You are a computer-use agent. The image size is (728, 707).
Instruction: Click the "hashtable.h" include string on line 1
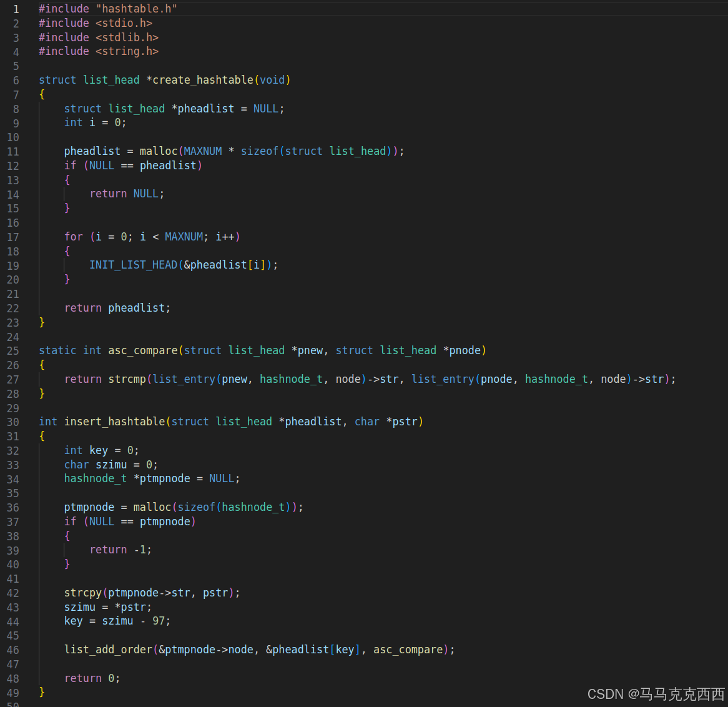(137, 9)
